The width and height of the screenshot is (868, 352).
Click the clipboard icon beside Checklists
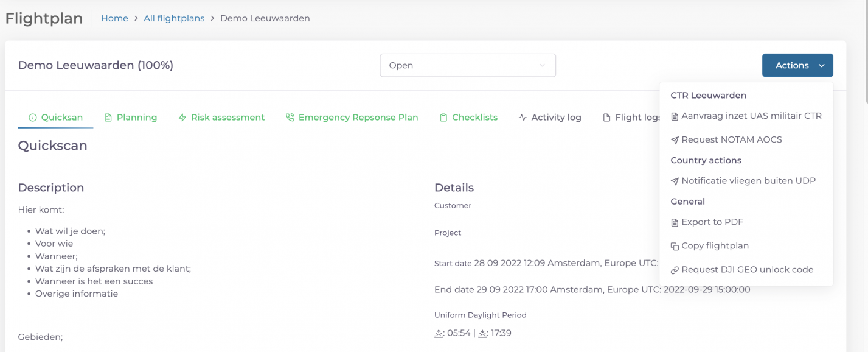coord(443,118)
